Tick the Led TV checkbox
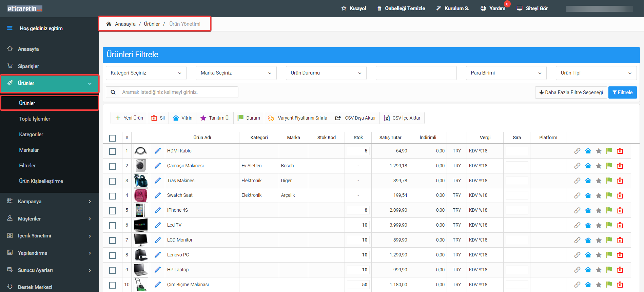Image resolution: width=644 pixels, height=292 pixels. point(113,226)
